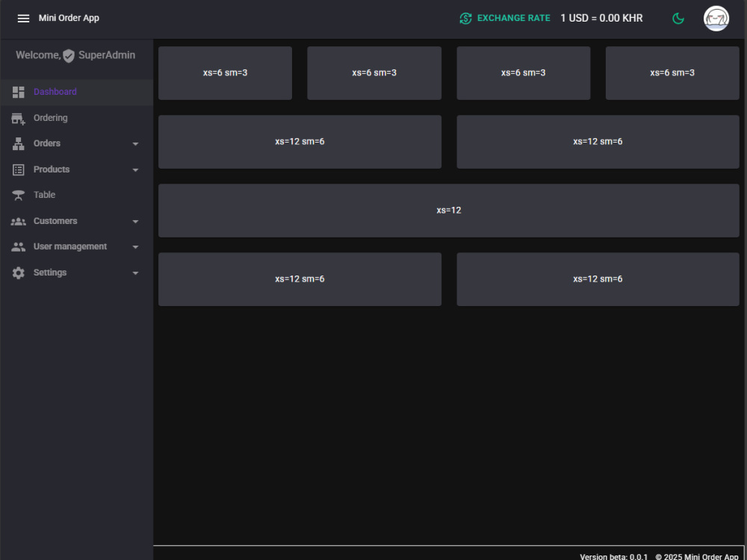This screenshot has height=560, width=747.
Task: Click the '1 USD = 0.00 KHR' value
Action: pos(601,18)
